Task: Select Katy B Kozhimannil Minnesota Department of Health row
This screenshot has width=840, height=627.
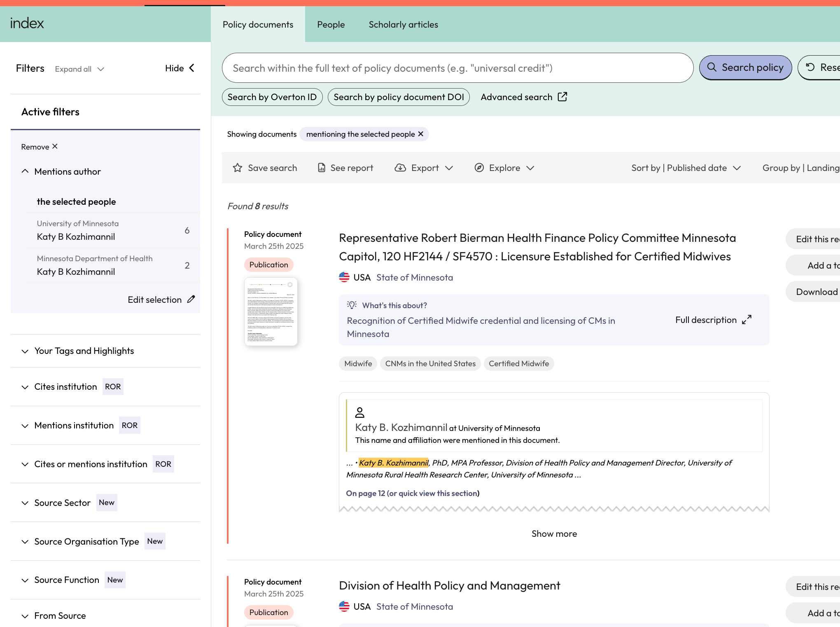Action: click(113, 265)
